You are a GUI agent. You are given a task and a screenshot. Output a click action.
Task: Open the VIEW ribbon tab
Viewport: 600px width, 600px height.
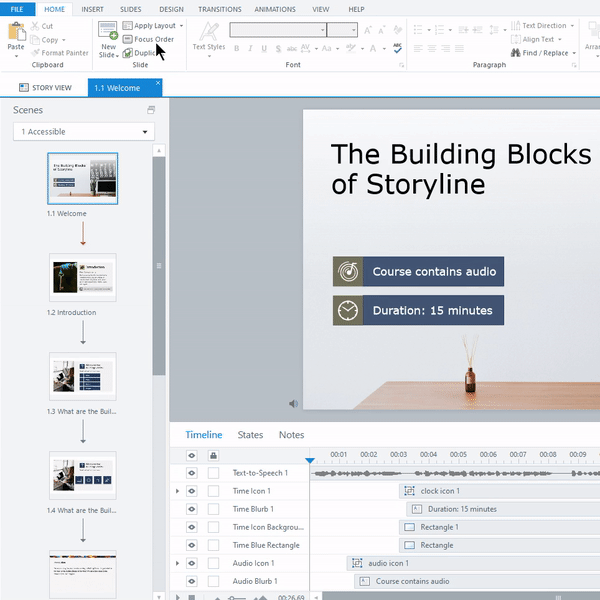320,9
